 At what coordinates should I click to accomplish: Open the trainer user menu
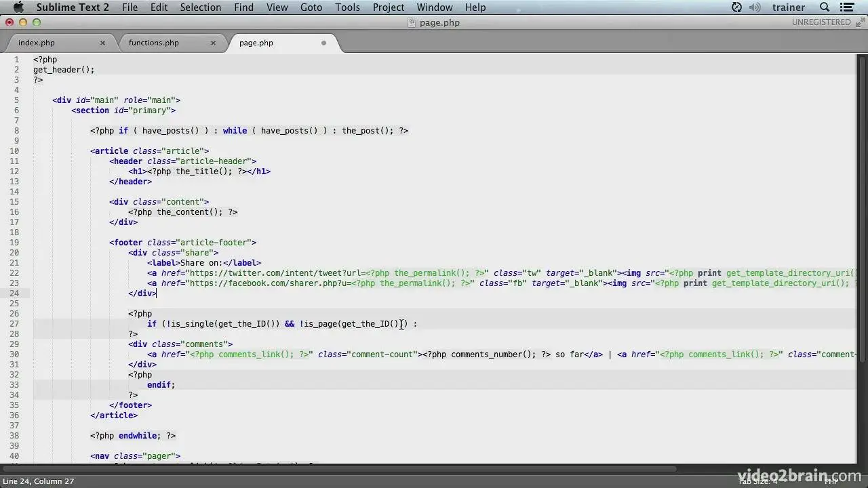tap(788, 7)
